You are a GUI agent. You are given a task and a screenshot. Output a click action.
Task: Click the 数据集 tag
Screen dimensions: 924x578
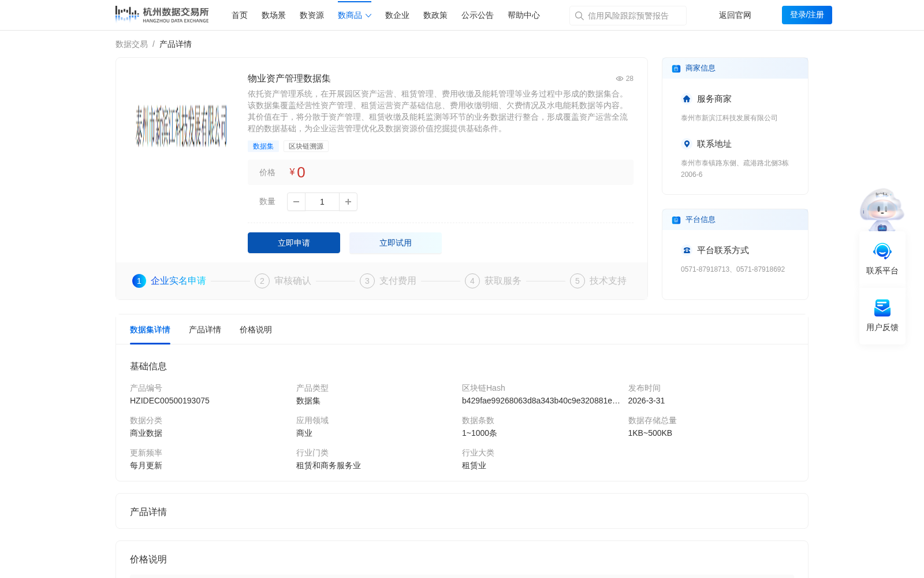pyautogui.click(x=263, y=146)
